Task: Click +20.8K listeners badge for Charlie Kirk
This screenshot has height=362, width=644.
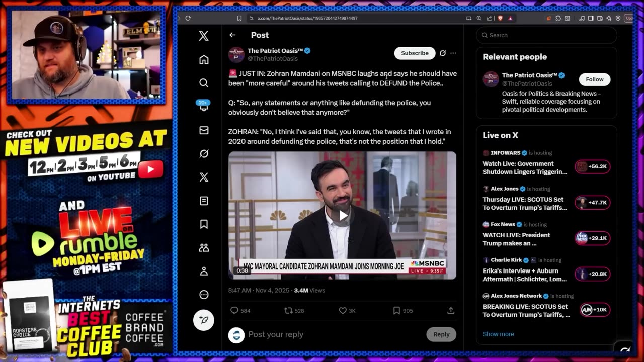Action: 593,274
